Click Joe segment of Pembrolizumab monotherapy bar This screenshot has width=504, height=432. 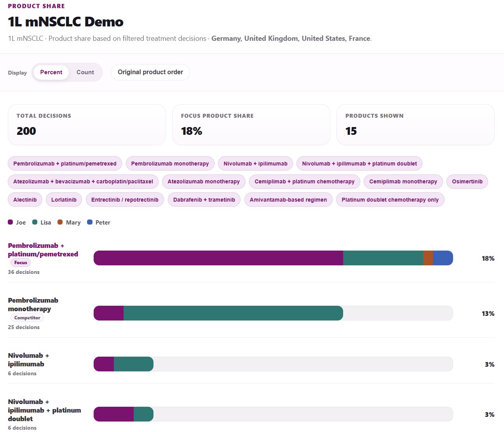[x=109, y=313]
